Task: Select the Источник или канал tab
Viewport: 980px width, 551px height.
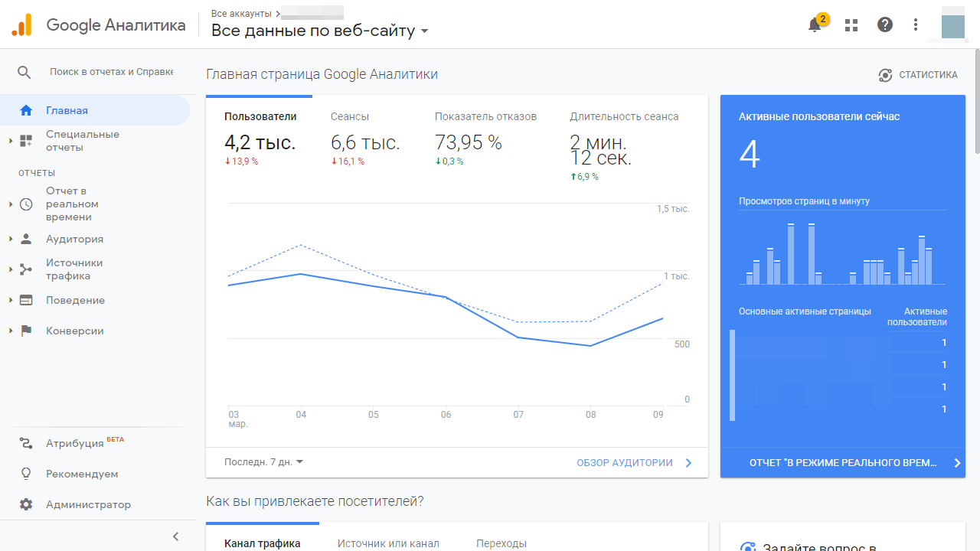Action: (388, 543)
